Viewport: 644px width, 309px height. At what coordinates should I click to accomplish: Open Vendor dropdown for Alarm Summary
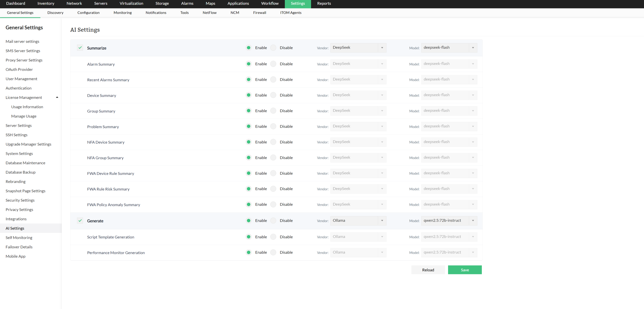[x=358, y=64]
